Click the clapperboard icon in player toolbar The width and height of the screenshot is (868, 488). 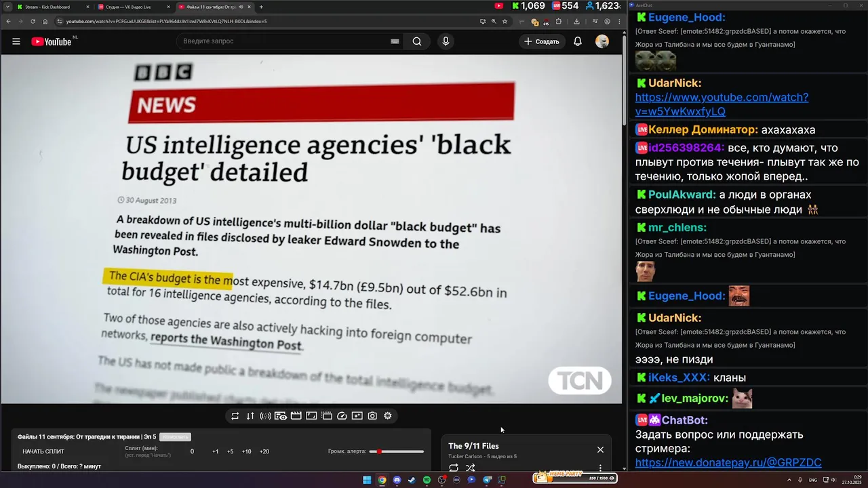(296, 416)
